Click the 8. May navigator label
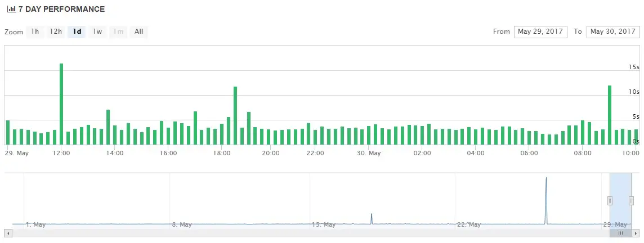 pos(182,224)
